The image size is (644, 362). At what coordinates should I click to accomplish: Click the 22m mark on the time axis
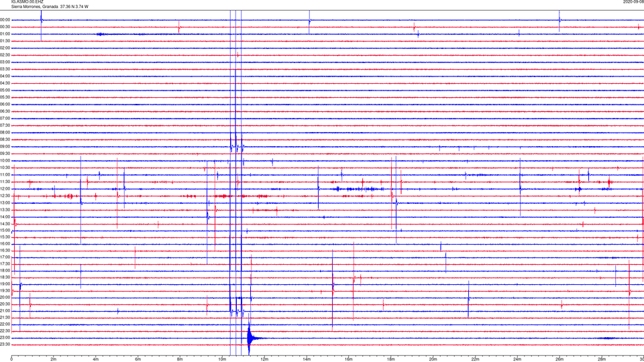click(475, 359)
